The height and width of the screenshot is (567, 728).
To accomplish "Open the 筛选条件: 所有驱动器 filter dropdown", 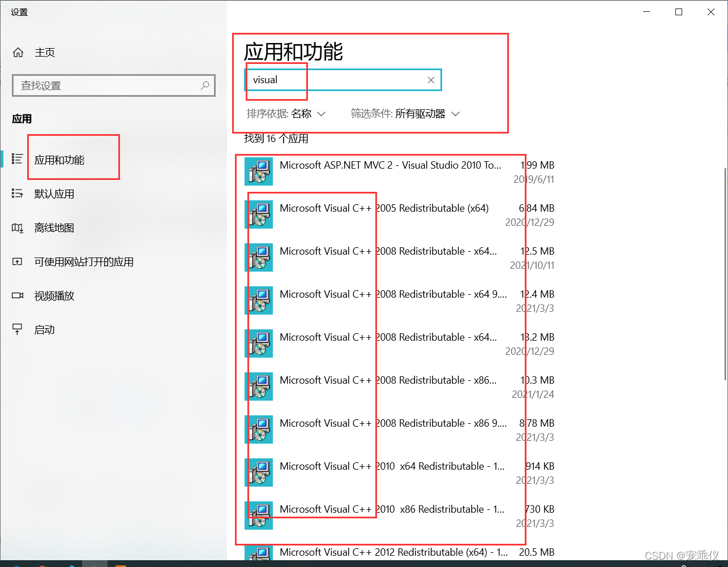I will tap(405, 114).
